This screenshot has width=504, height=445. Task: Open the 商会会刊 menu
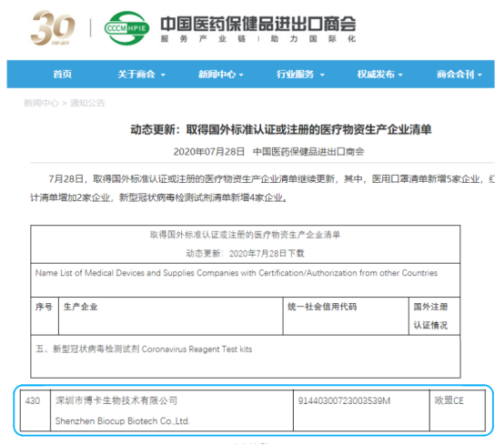tap(456, 75)
